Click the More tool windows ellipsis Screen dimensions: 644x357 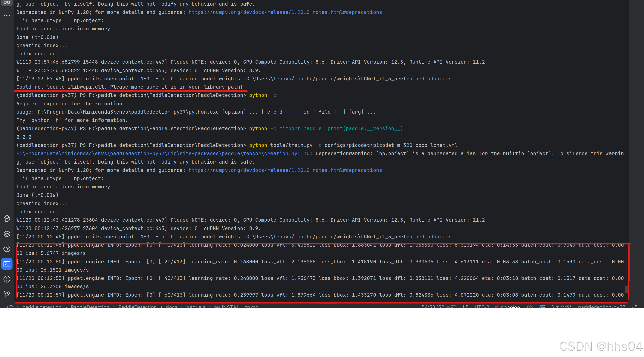click(x=7, y=16)
